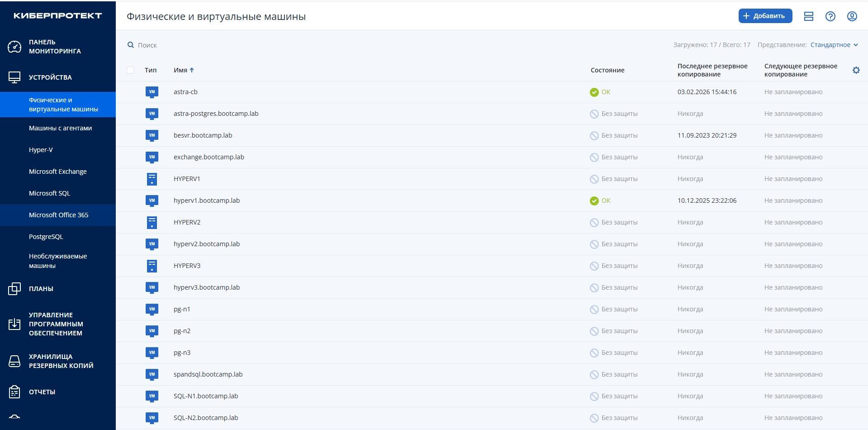
Task: Open Microsoft Office 365 sidebar item
Action: [x=58, y=215]
